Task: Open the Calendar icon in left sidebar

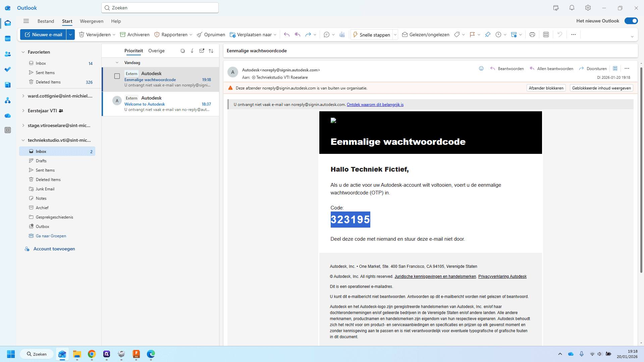Action: (8, 39)
